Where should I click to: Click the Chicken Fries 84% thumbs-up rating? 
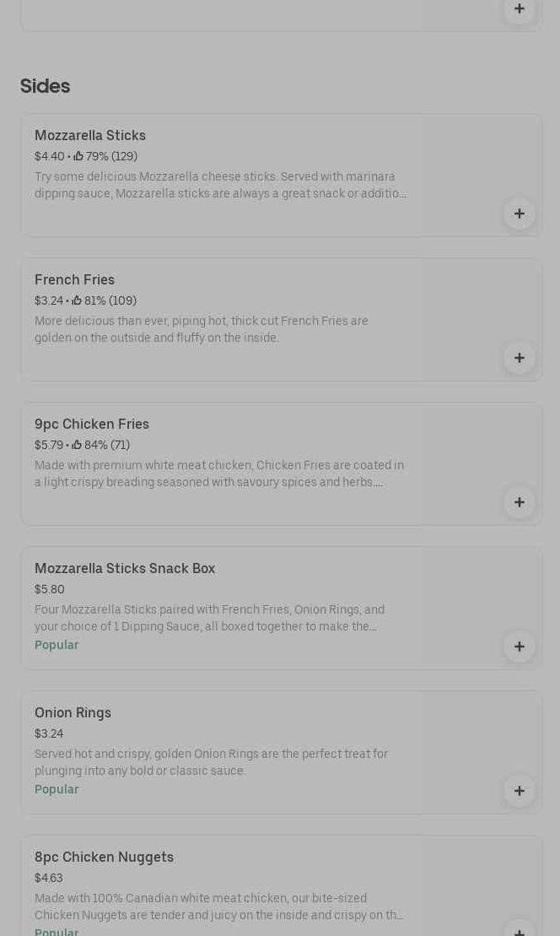[101, 446]
